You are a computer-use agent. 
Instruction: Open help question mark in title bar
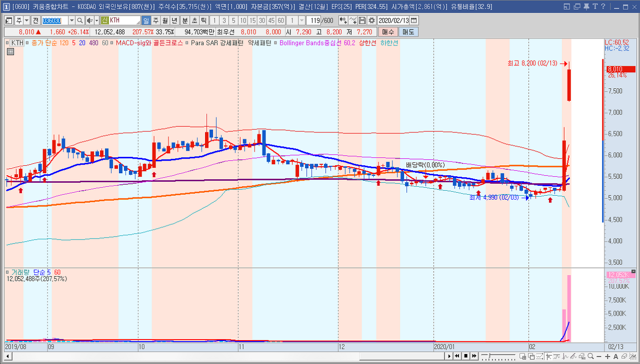coord(602,6)
